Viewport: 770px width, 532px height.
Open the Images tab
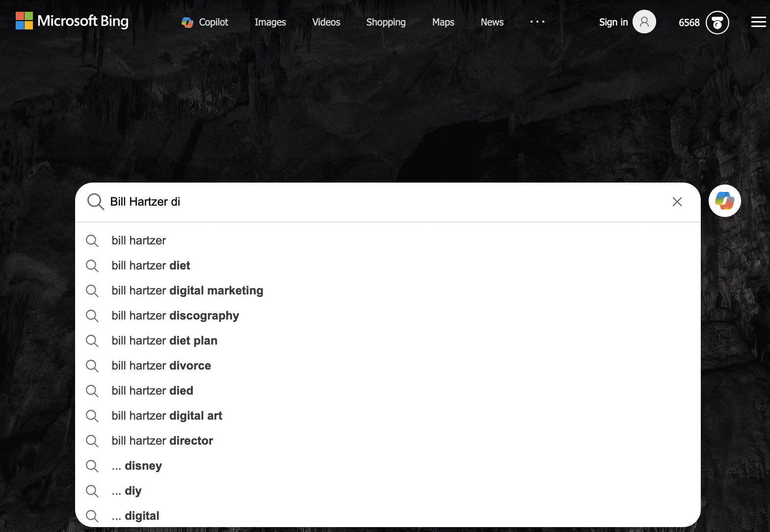coord(270,22)
